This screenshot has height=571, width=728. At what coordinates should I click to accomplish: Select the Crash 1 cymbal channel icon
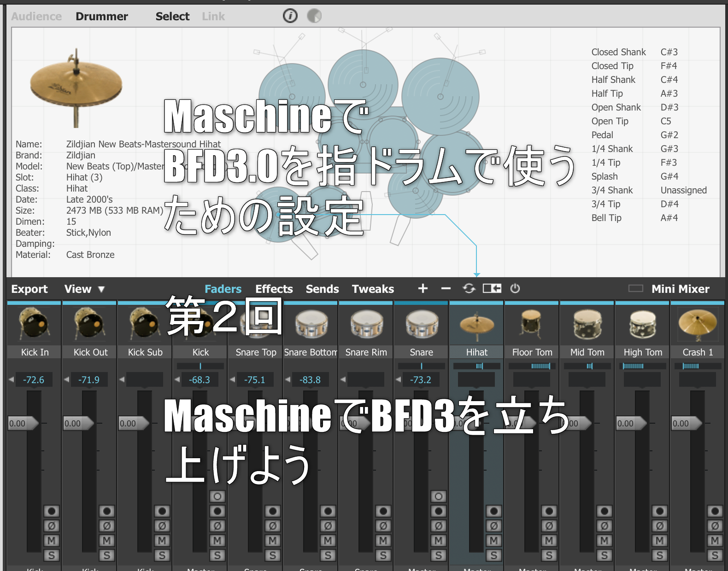tap(698, 324)
